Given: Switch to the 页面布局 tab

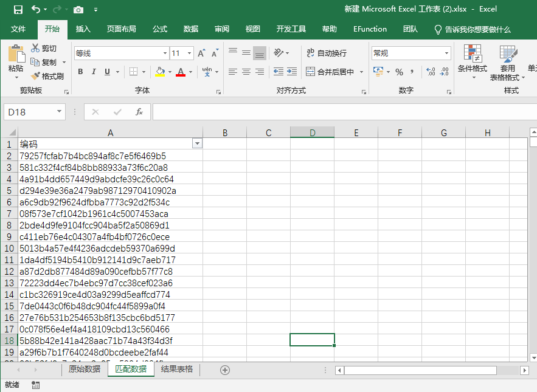Looking at the screenshot, I should pos(121,29).
